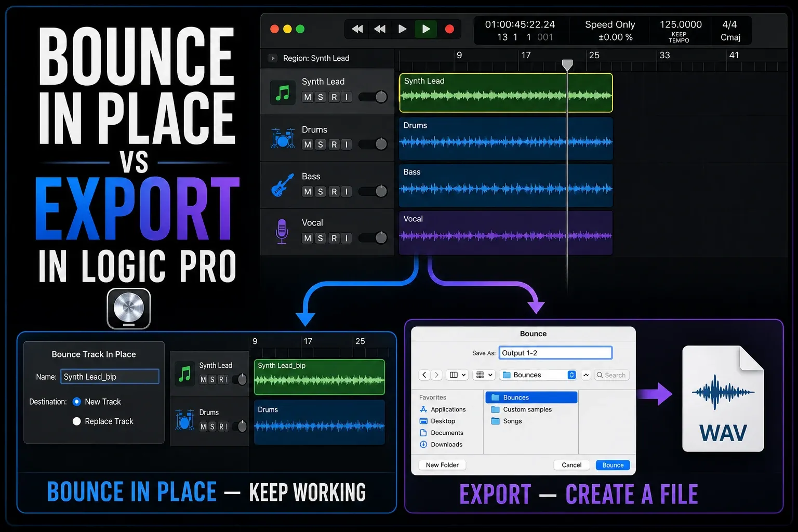Image resolution: width=798 pixels, height=532 pixels.
Task: Click the Vocal track microphone icon
Action: 282,232
